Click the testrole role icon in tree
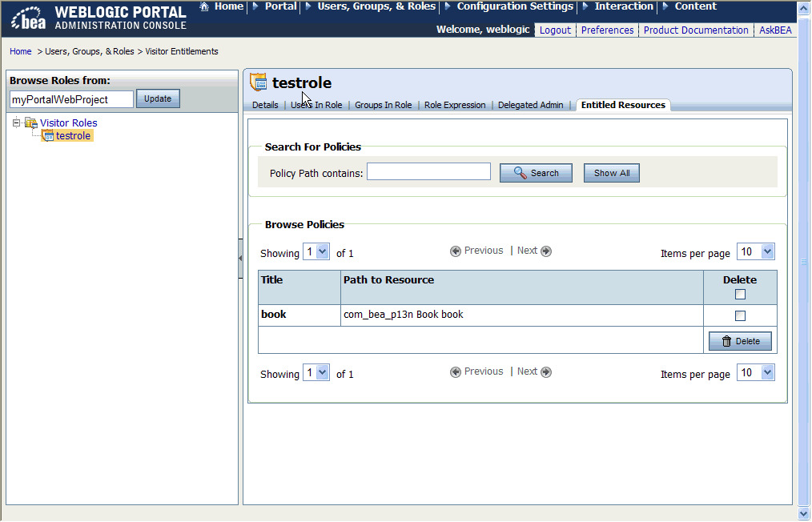The height and width of the screenshot is (522, 812). 47,135
